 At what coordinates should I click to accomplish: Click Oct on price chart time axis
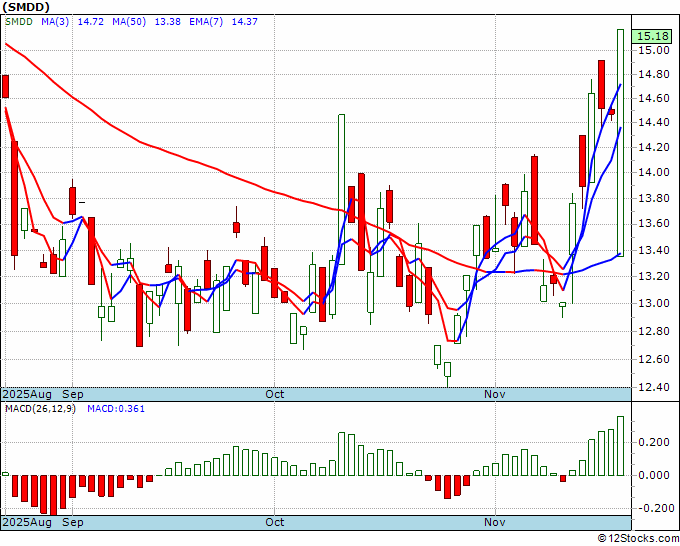tap(275, 394)
